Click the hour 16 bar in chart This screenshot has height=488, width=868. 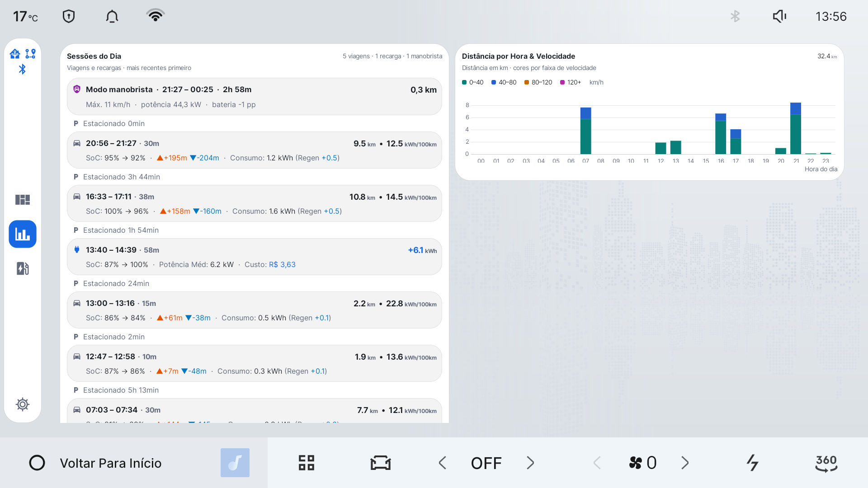pos(721,134)
